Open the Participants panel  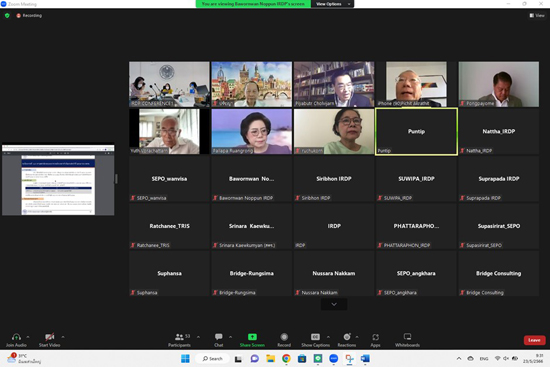coord(179,340)
